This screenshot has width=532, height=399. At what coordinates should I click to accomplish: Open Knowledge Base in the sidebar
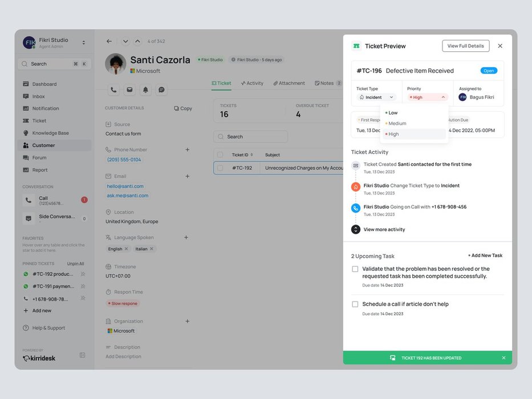[x=50, y=133]
